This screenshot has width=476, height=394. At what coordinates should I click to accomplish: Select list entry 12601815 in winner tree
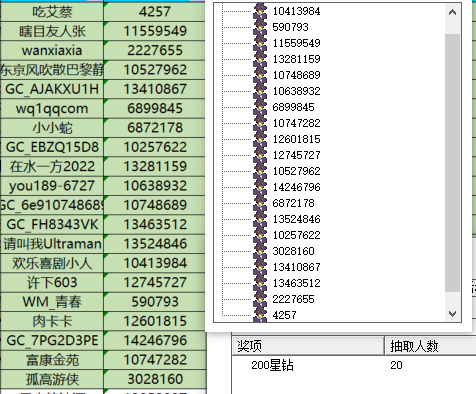tap(296, 139)
